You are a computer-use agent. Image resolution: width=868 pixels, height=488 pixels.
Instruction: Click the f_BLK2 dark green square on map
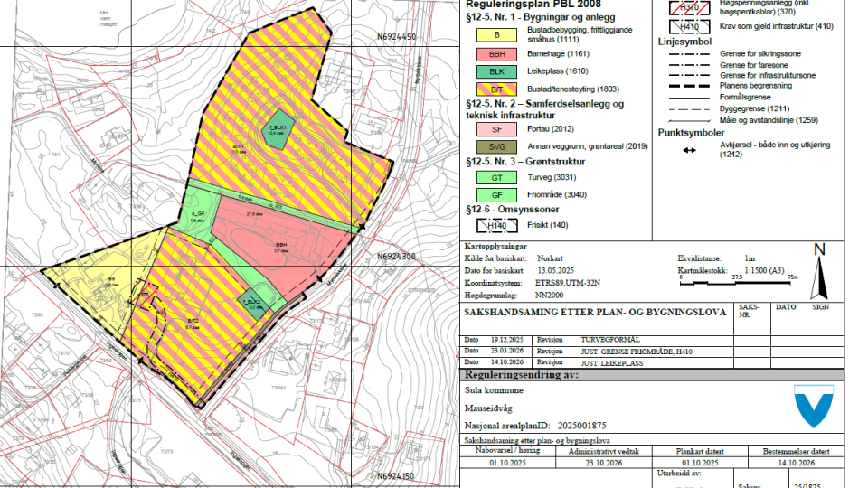[254, 305]
